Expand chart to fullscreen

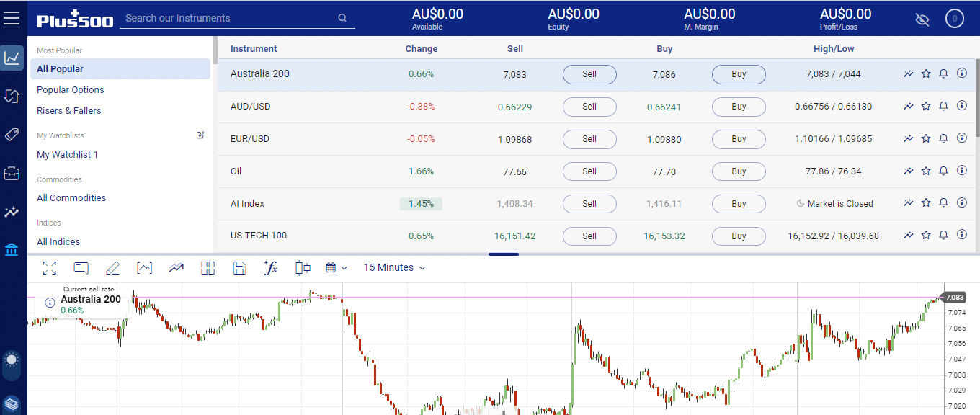coord(49,268)
